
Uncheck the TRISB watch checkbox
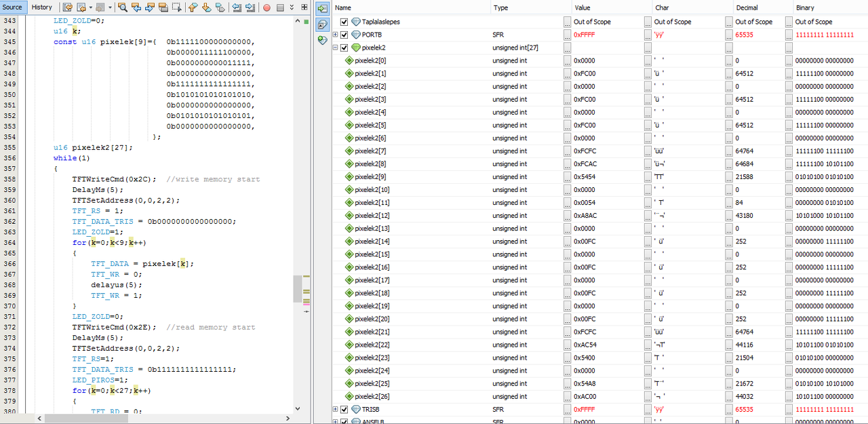(x=344, y=409)
